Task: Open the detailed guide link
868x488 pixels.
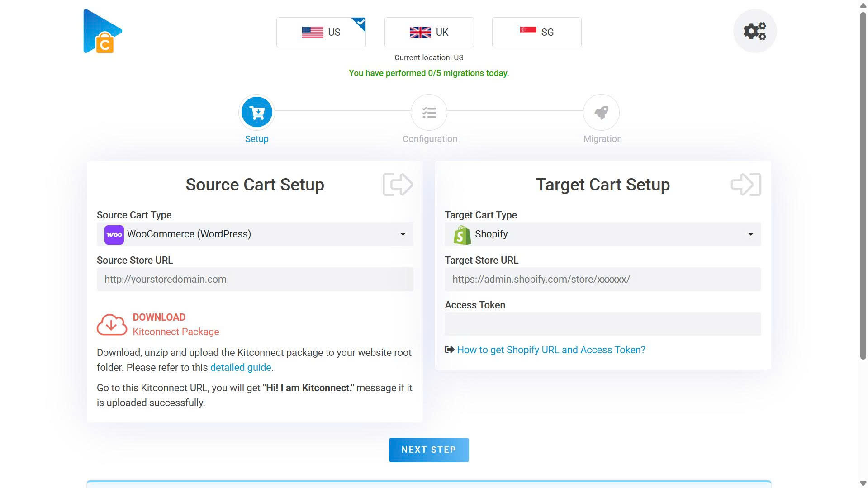Action: pyautogui.click(x=240, y=367)
